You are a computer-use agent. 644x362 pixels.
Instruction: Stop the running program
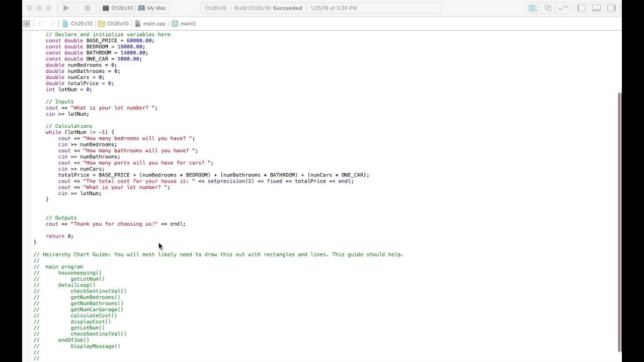[x=87, y=8]
